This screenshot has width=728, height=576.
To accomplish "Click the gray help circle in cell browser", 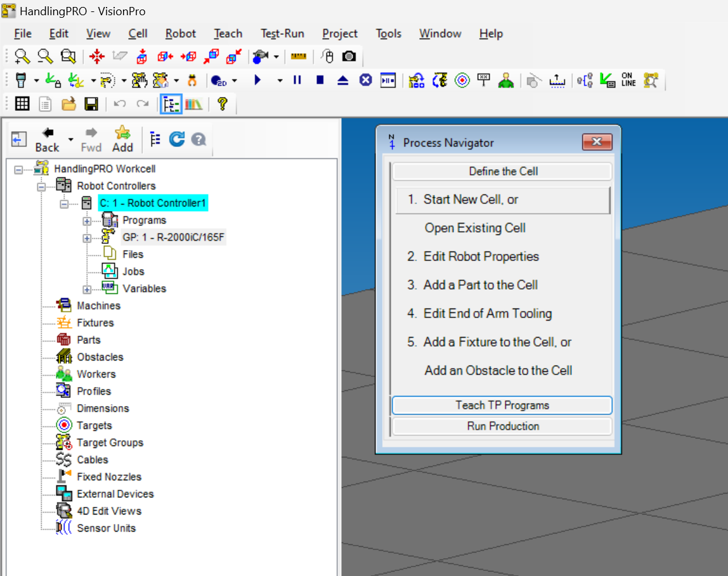I will tap(198, 139).
